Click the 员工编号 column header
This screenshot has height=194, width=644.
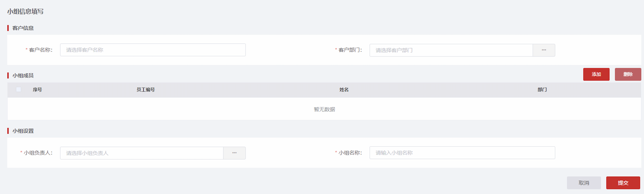pos(146,90)
